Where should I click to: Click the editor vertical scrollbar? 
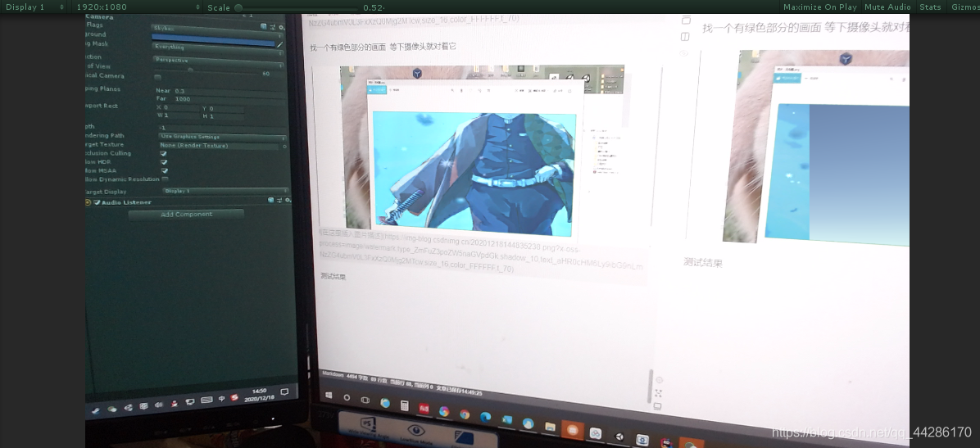point(650,386)
